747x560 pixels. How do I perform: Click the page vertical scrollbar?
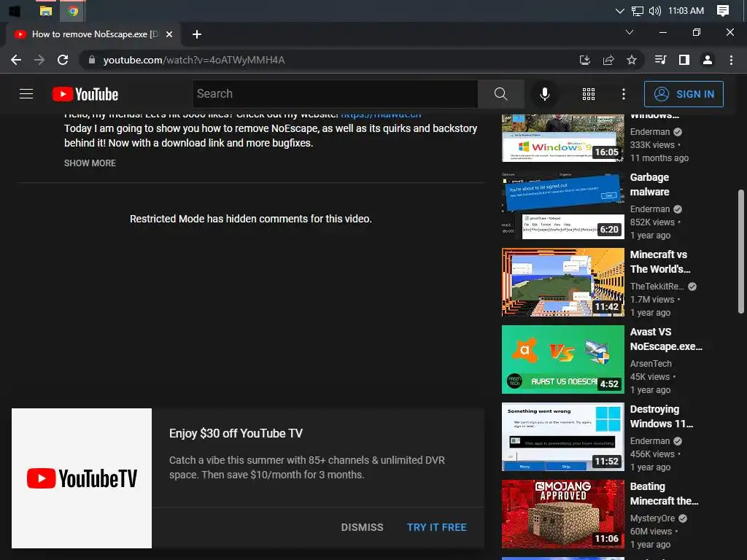click(x=741, y=252)
